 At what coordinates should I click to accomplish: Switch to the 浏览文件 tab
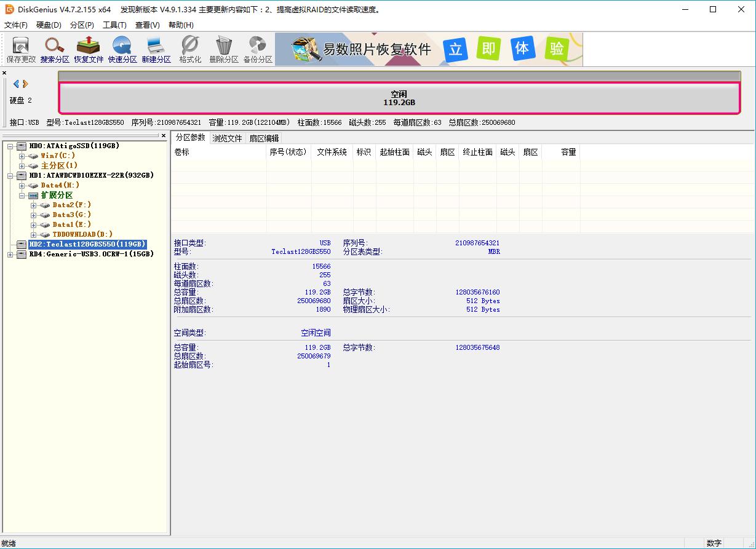coord(227,138)
